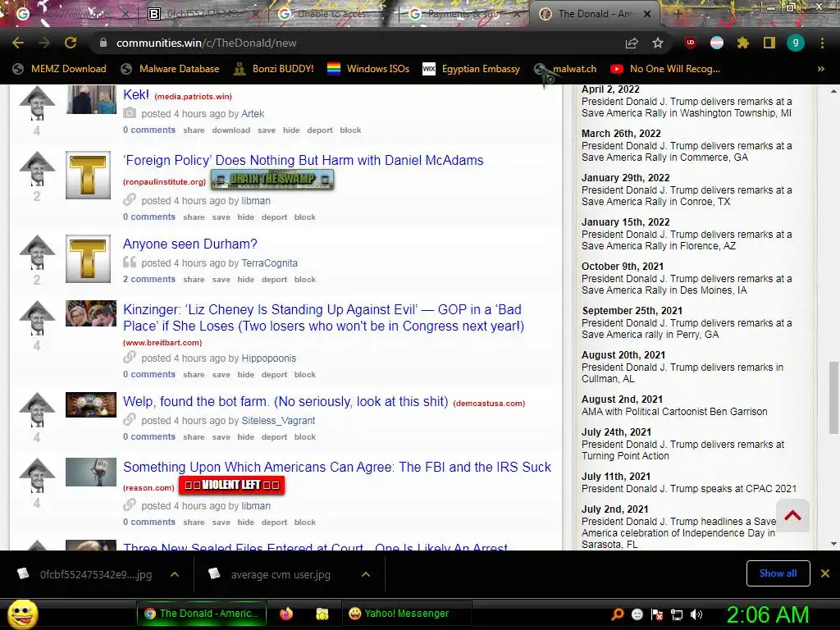Click the sidebar scrollbar down arrow
This screenshot has height=630, width=840.
pos(833,544)
